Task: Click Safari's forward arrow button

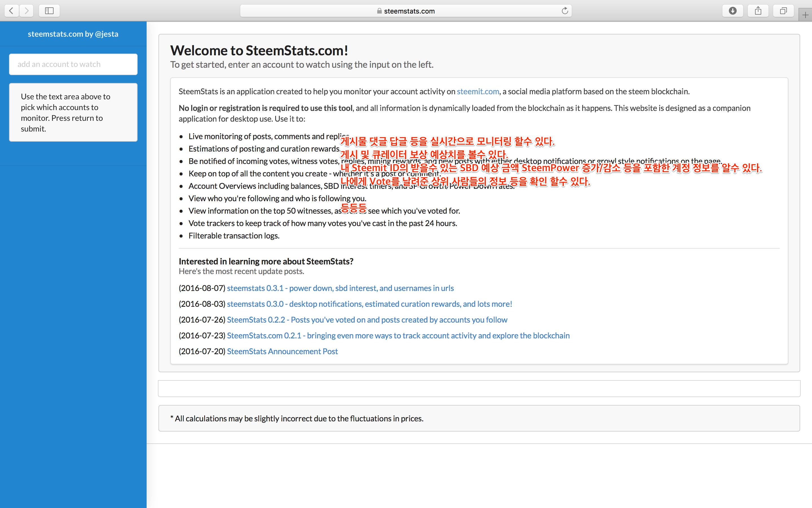Action: point(27,11)
